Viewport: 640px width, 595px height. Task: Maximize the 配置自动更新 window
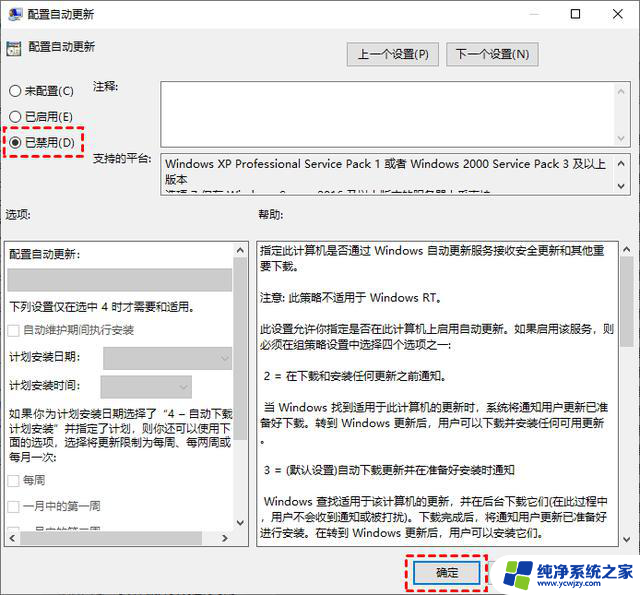click(x=575, y=14)
